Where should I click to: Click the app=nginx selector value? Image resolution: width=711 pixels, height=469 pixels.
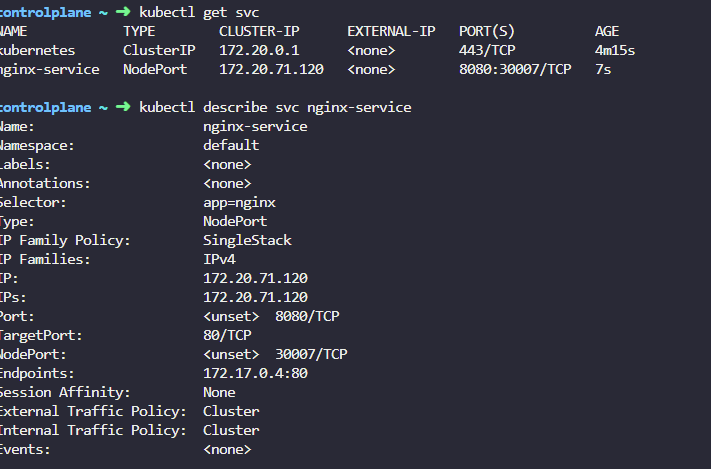(239, 202)
